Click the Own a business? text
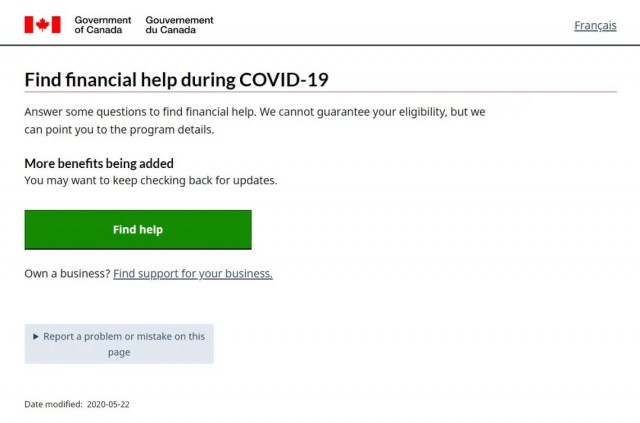The width and height of the screenshot is (640, 423). coord(67,274)
